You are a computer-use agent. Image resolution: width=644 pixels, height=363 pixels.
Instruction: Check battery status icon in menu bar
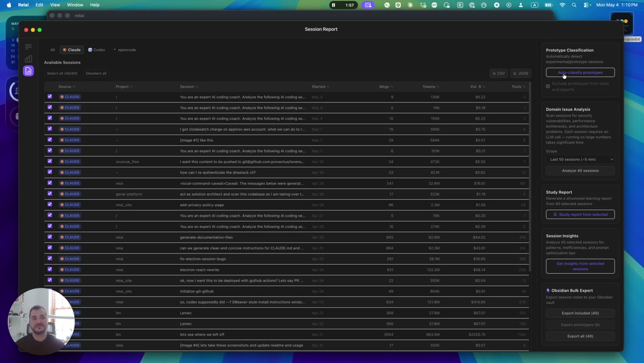pyautogui.click(x=548, y=5)
